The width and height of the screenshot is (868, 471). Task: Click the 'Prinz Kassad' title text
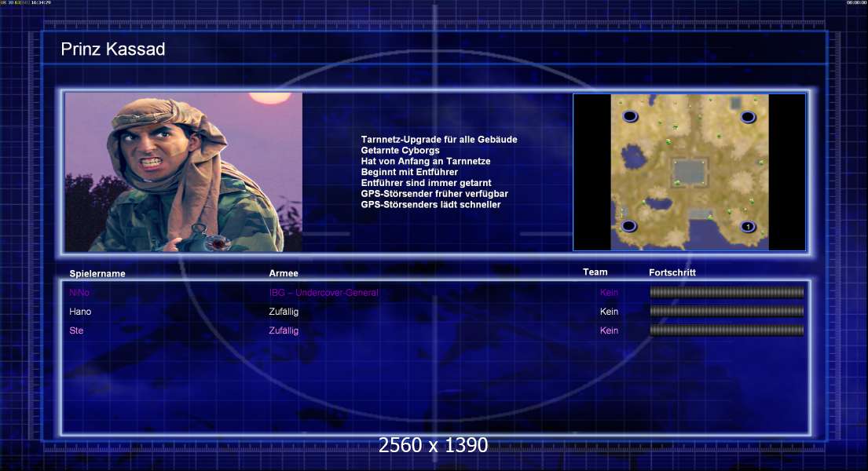coord(113,49)
